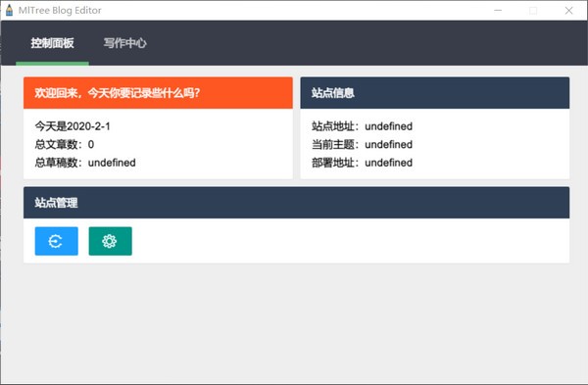Image resolution: width=588 pixels, height=385 pixels.
Task: Click the blue deploy icon button
Action: click(x=57, y=241)
